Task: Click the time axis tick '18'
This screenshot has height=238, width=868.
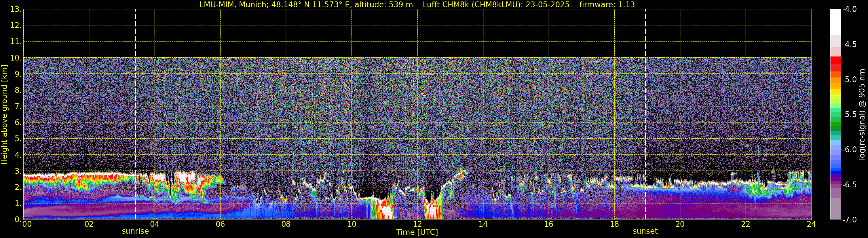Action: coord(615,224)
